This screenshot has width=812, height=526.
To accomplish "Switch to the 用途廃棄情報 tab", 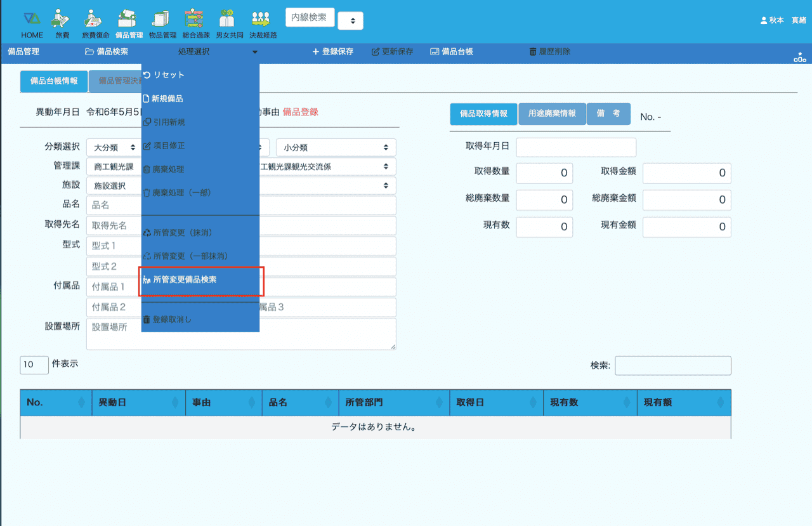I will click(552, 114).
